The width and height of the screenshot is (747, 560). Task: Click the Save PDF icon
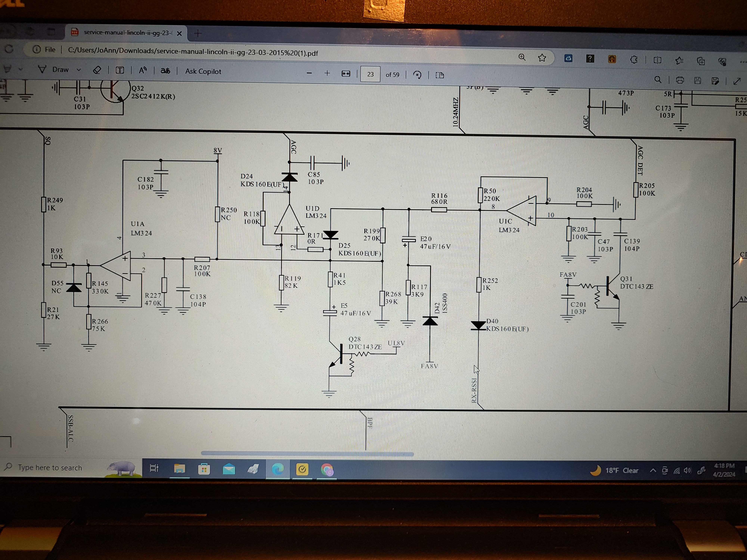[698, 80]
